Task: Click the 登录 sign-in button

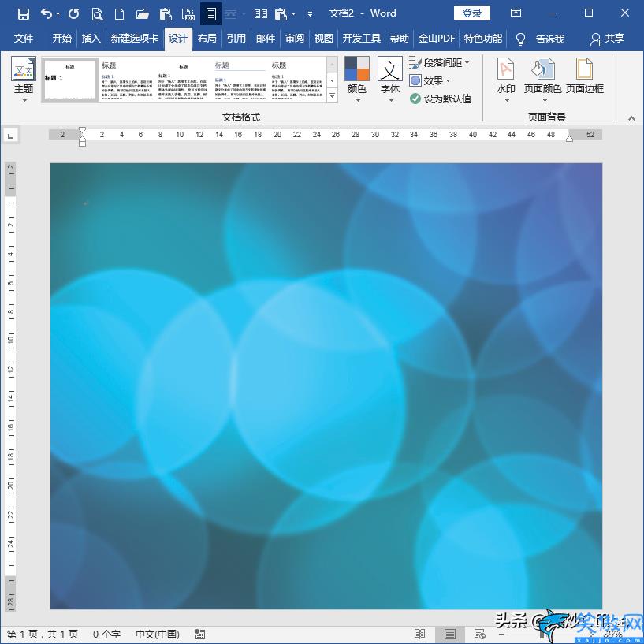Action: coord(472,13)
